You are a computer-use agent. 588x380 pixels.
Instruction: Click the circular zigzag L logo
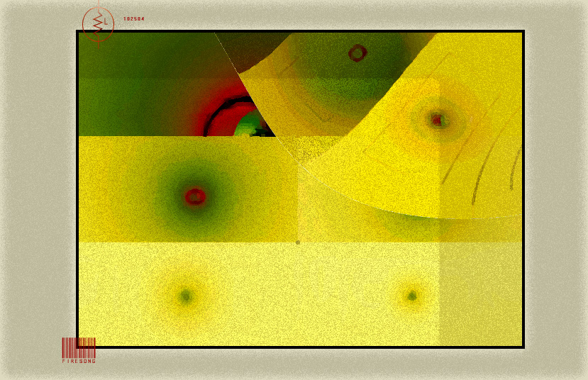pos(99,24)
